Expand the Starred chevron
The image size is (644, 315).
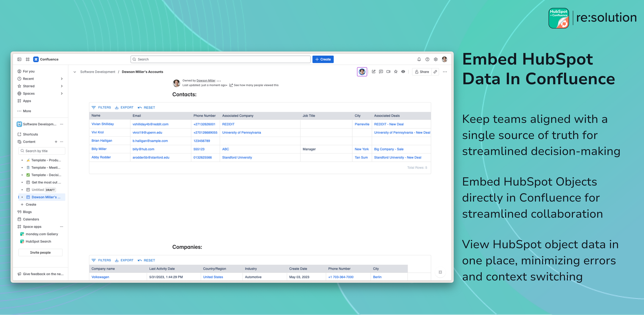[62, 86]
